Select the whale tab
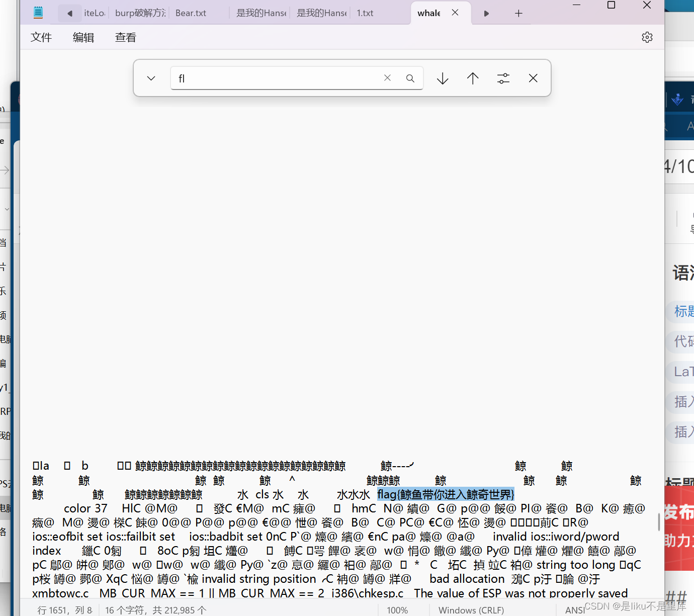This screenshot has width=694, height=616. click(429, 13)
